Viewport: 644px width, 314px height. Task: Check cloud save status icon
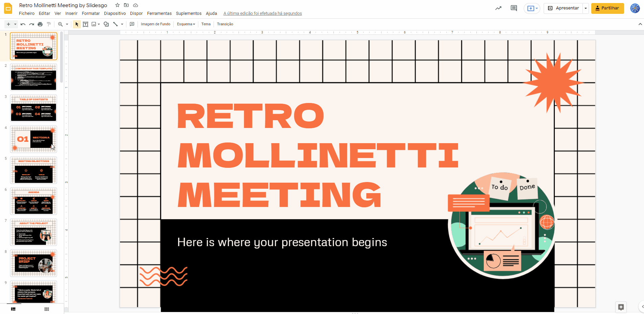(x=135, y=5)
